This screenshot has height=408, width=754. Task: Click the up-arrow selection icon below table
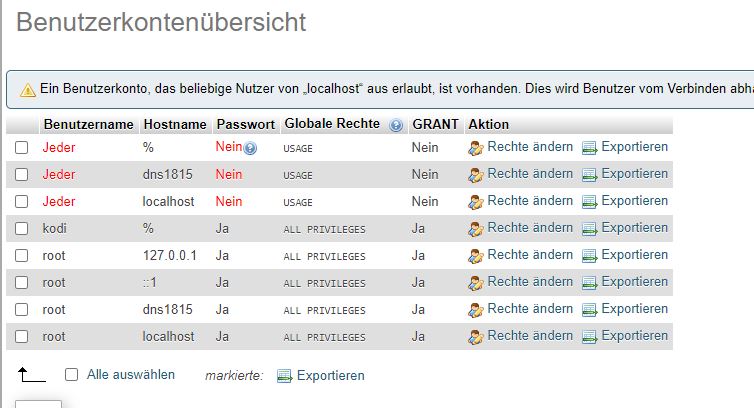pyautogui.click(x=31, y=374)
